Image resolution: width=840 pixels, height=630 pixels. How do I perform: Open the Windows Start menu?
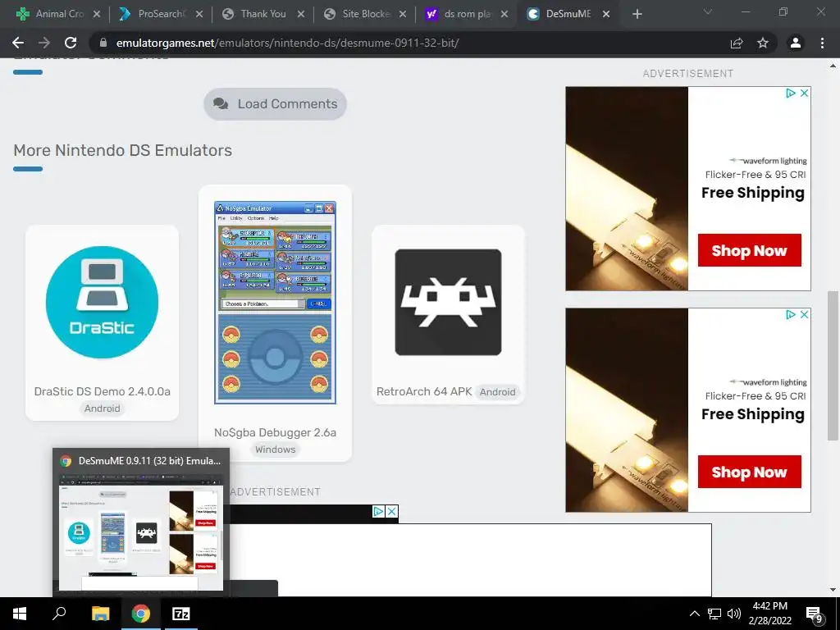[x=20, y=614]
